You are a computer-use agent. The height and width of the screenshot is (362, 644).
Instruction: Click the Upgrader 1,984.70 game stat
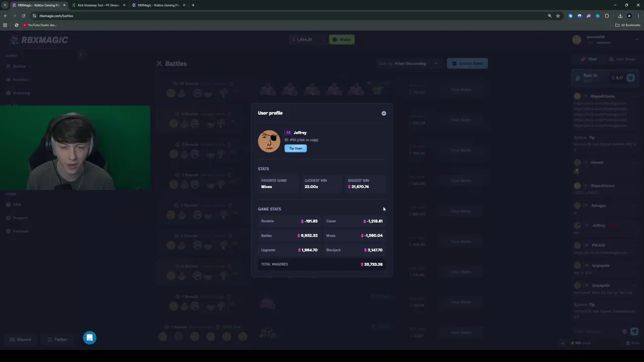pyautogui.click(x=289, y=250)
